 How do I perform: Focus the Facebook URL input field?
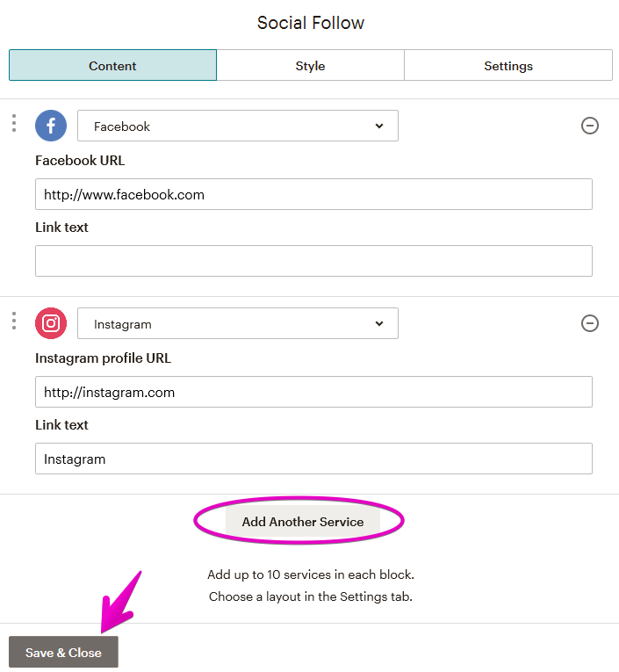point(313,194)
